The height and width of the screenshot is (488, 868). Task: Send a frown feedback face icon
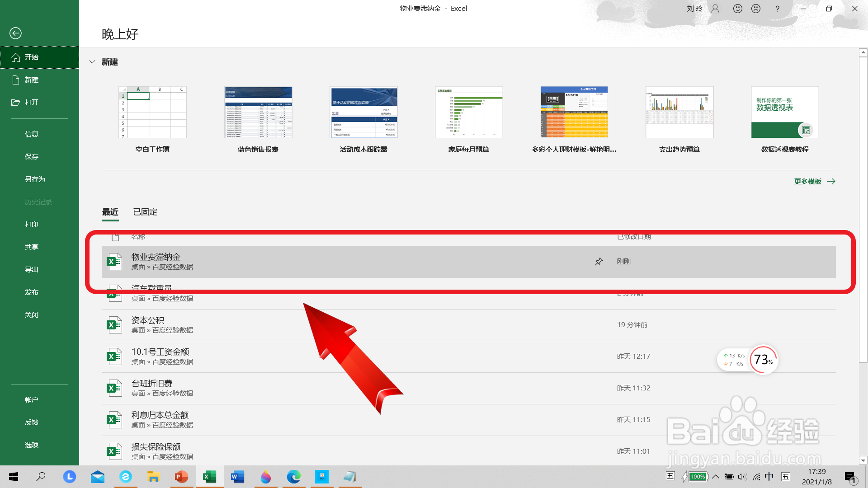pos(756,9)
